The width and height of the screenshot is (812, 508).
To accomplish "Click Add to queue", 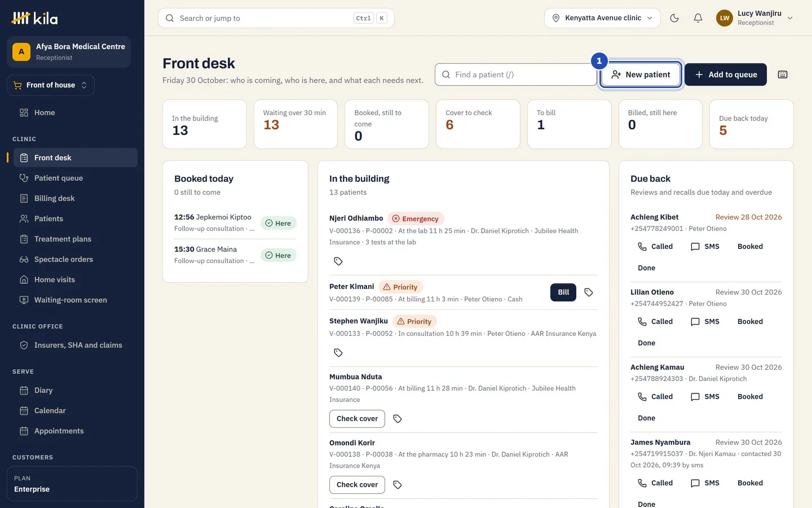I will [726, 75].
